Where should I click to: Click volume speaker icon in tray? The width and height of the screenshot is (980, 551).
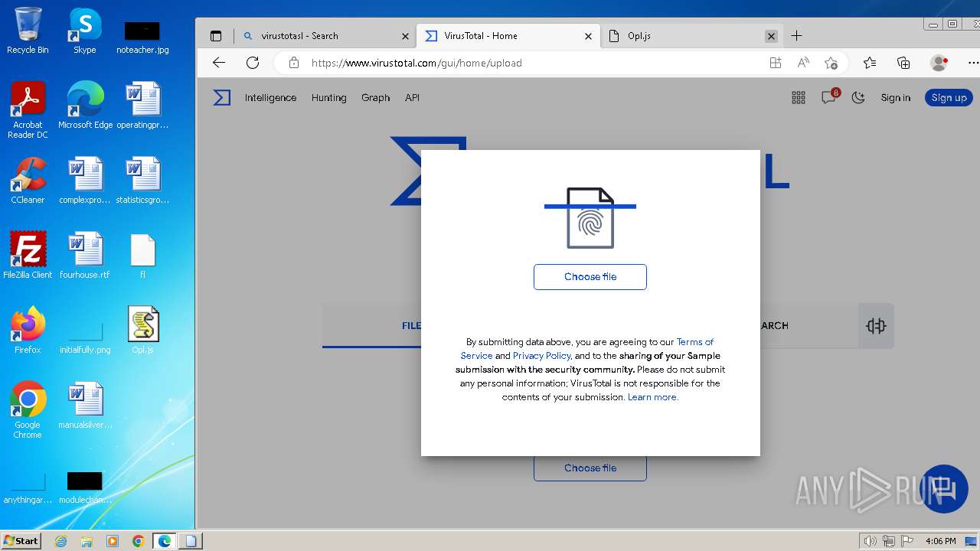tap(870, 541)
